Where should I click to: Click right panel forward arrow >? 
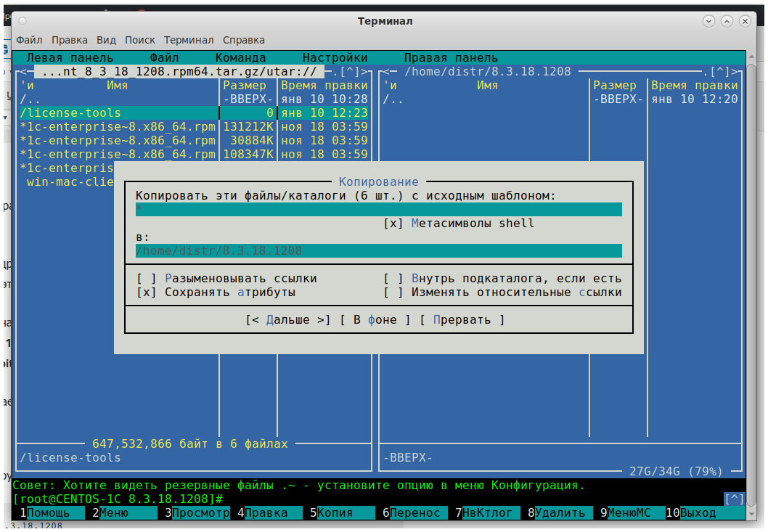tap(734, 72)
